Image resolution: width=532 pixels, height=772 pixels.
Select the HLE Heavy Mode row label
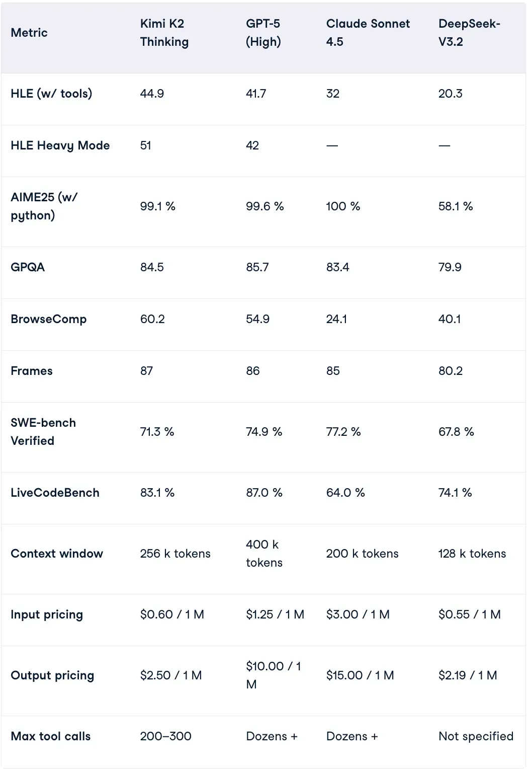pyautogui.click(x=60, y=145)
